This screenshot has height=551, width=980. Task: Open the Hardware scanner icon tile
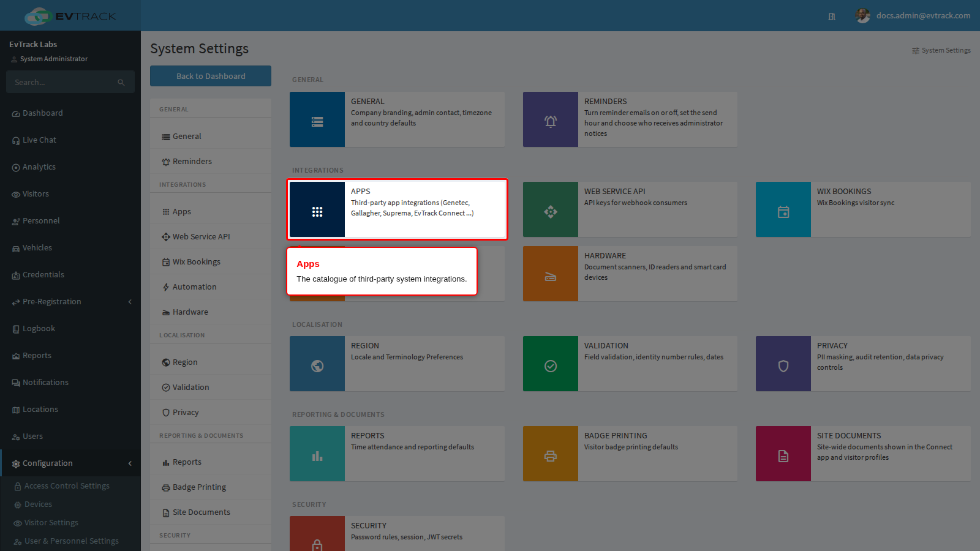pos(550,274)
